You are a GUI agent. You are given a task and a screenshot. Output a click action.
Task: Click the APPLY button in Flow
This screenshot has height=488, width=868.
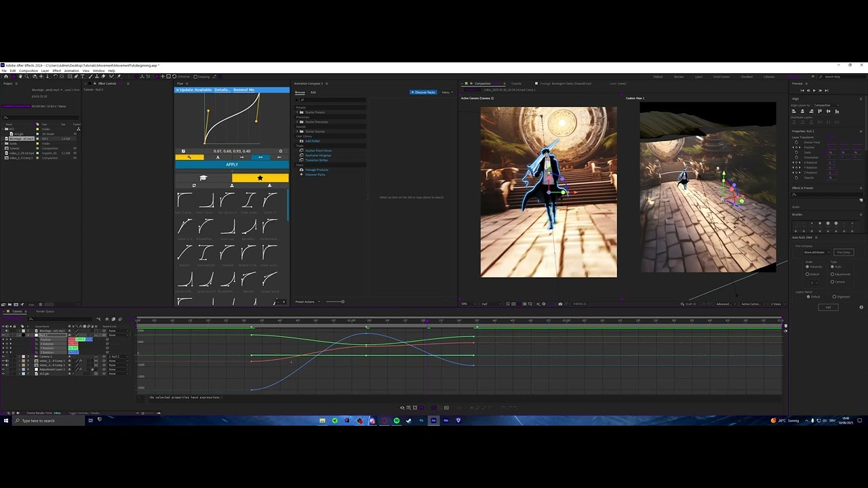pyautogui.click(x=232, y=165)
